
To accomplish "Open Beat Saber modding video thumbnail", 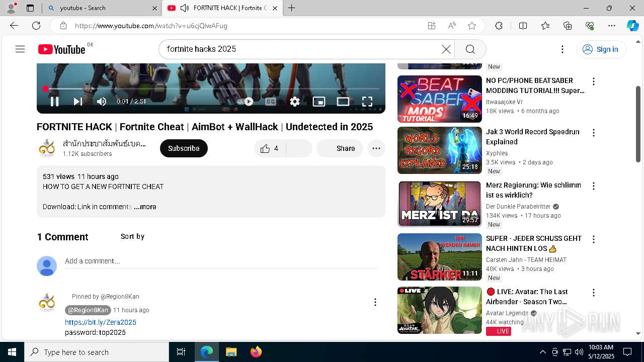I will click(x=440, y=99).
